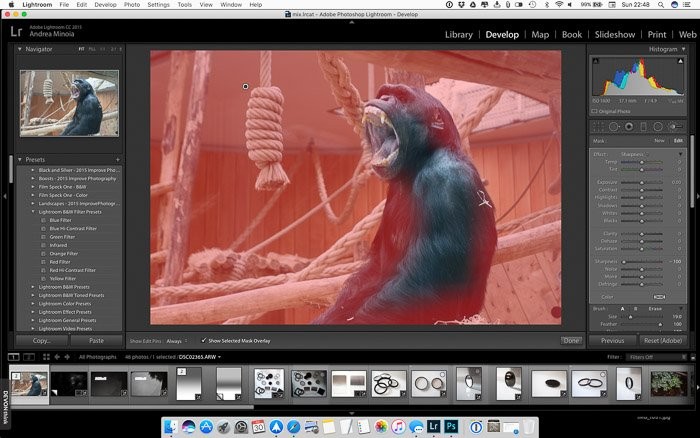Open the Develop menu in menu bar
This screenshot has height=438, width=700.
pyautogui.click(x=105, y=4)
